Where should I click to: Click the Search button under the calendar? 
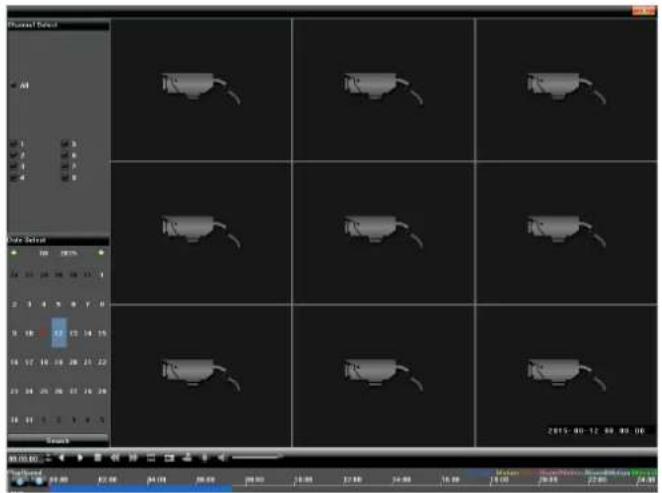tap(58, 441)
